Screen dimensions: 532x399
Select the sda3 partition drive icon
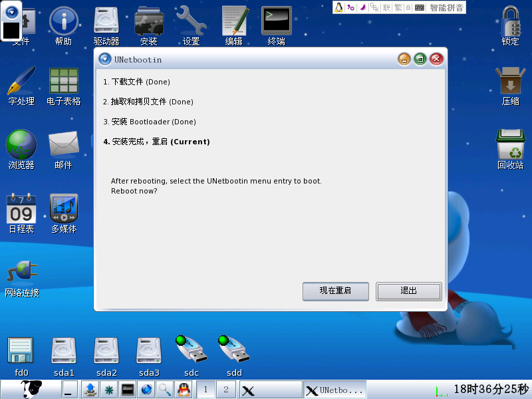click(x=149, y=357)
